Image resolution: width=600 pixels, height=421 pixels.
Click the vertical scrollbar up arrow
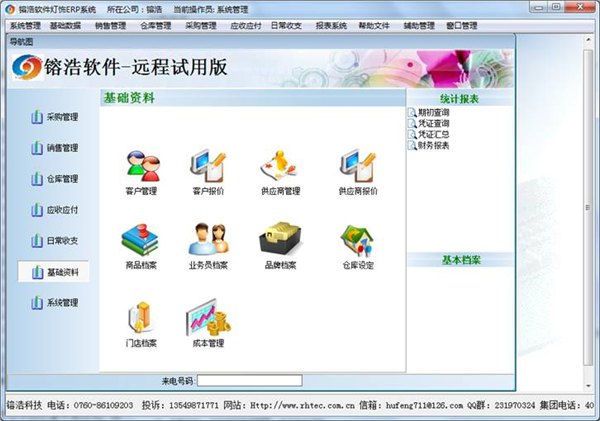point(589,40)
